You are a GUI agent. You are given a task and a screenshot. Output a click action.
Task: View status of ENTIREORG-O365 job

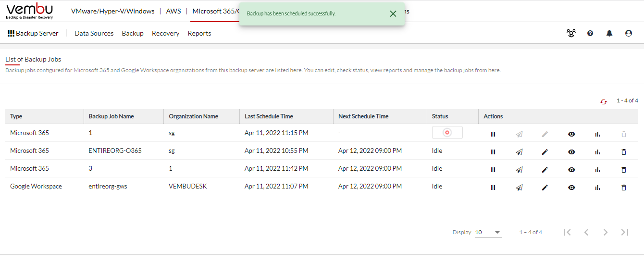571,152
